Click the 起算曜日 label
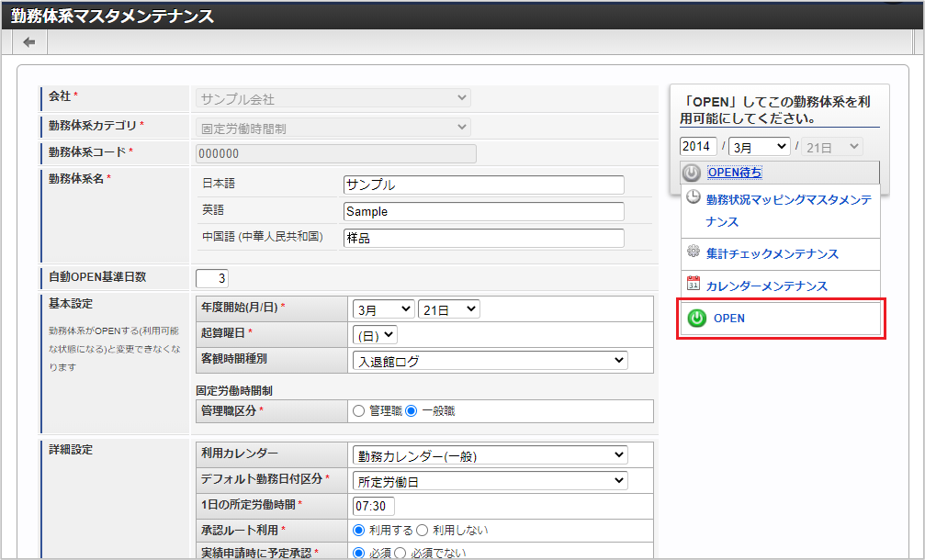925x560 pixels. (223, 332)
